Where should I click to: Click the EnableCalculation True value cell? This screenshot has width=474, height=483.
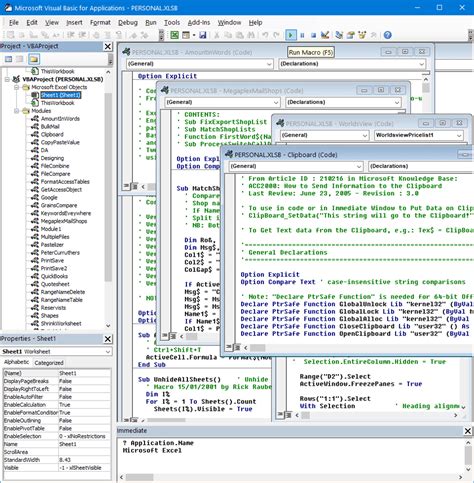tap(84, 405)
